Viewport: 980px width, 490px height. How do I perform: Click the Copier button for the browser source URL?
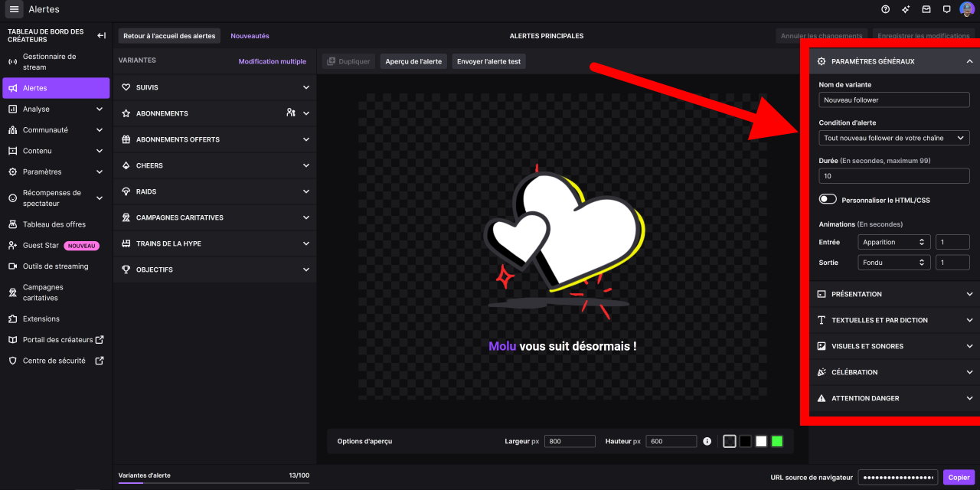click(959, 477)
